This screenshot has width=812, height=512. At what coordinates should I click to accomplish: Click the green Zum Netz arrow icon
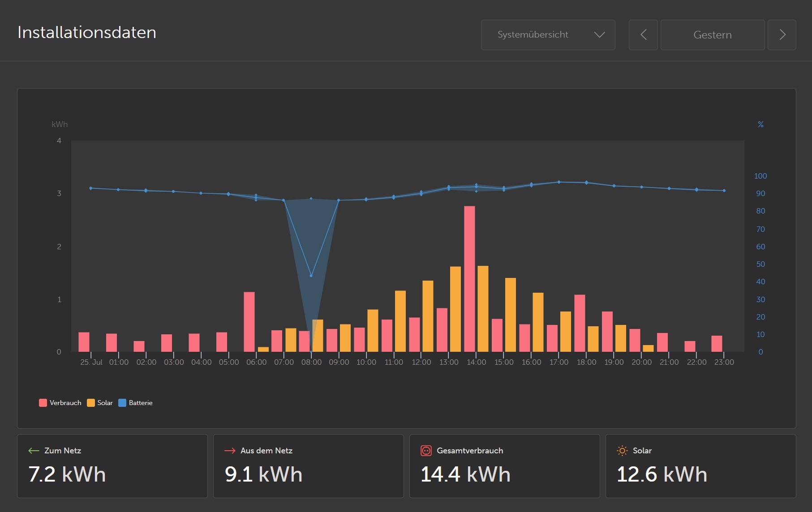coord(34,451)
